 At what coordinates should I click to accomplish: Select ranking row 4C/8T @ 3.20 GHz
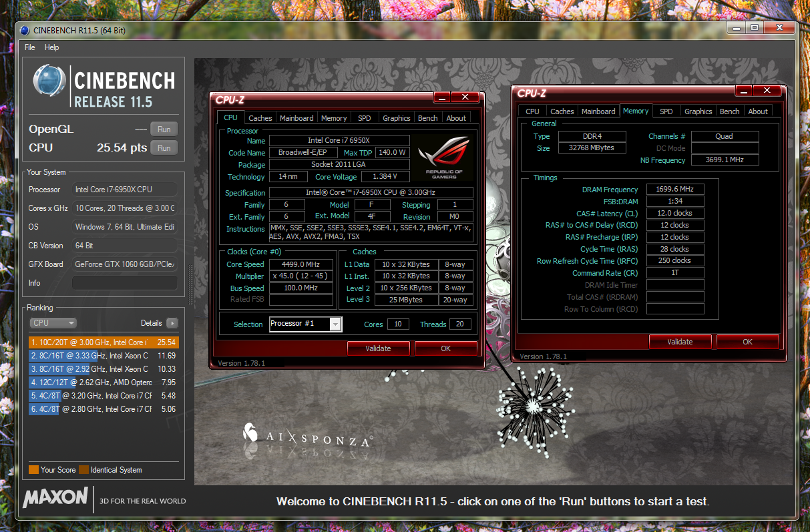pyautogui.click(x=104, y=396)
